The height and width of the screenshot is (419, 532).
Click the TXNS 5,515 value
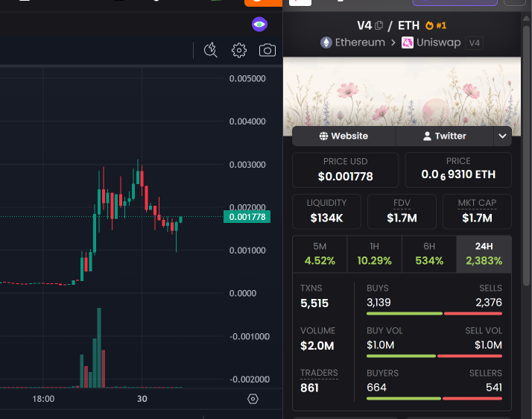314,303
